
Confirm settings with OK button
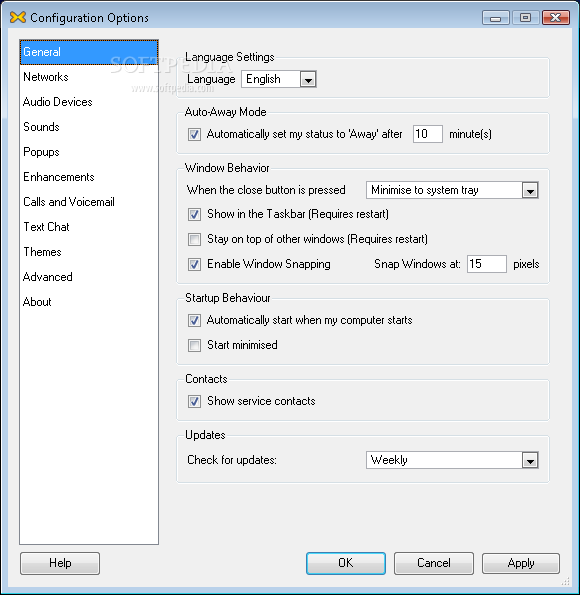346,563
